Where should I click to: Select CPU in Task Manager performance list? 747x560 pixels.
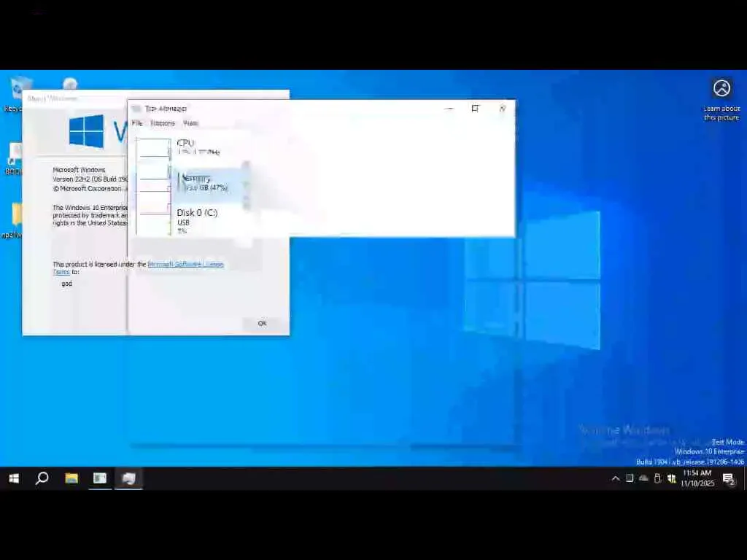pos(193,147)
